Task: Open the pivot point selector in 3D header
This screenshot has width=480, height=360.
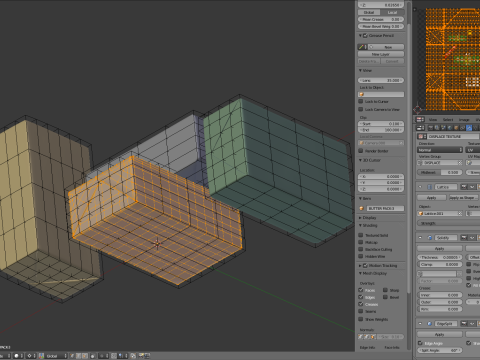Action: (31, 356)
